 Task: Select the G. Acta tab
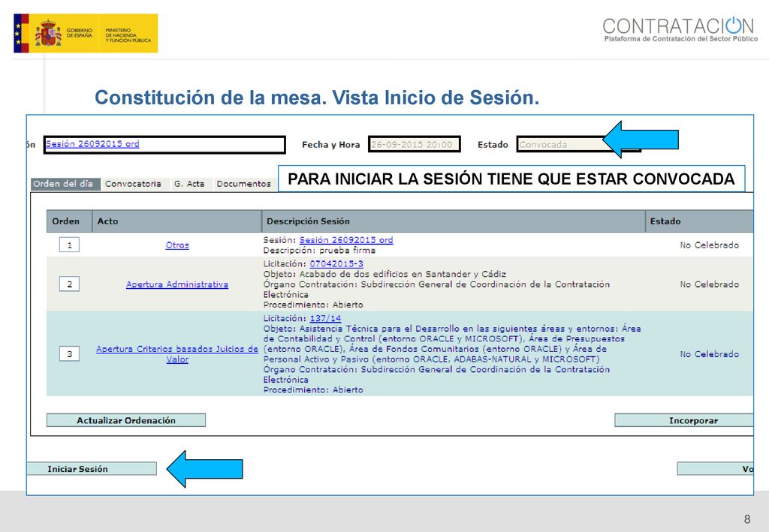189,184
